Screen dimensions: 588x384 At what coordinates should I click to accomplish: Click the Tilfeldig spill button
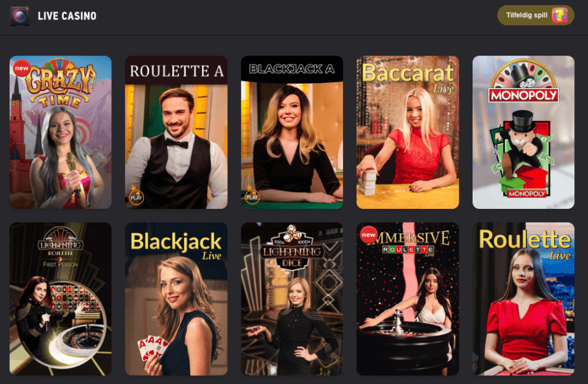[x=536, y=15]
